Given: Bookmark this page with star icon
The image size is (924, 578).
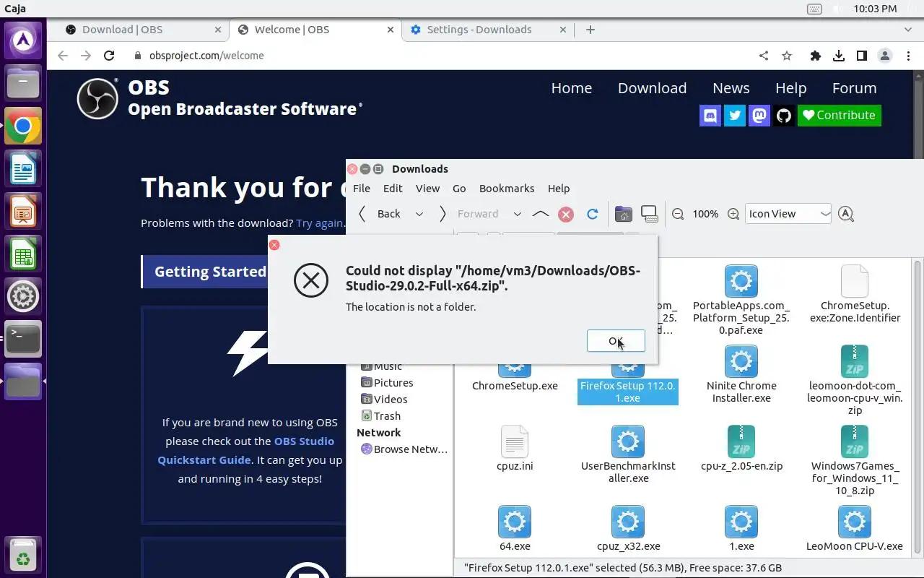Looking at the screenshot, I should tap(787, 56).
